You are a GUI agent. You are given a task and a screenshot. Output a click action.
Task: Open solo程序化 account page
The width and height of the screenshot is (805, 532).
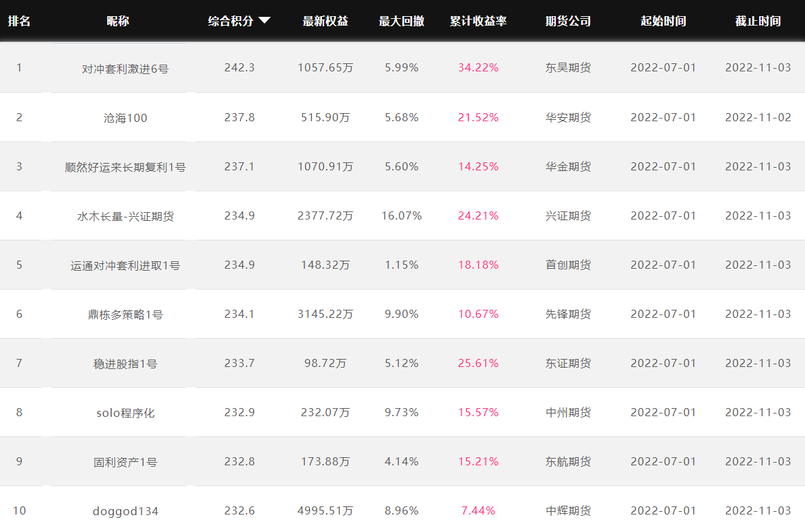pos(125,413)
